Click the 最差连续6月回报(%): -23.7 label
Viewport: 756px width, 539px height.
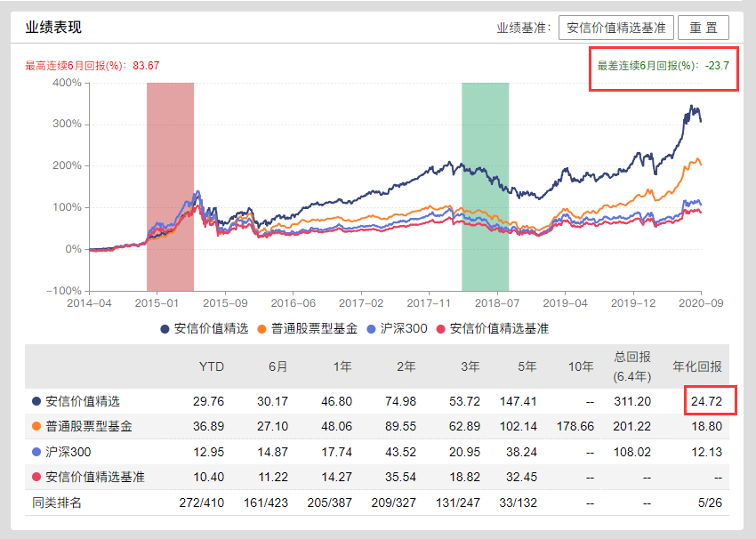point(664,66)
